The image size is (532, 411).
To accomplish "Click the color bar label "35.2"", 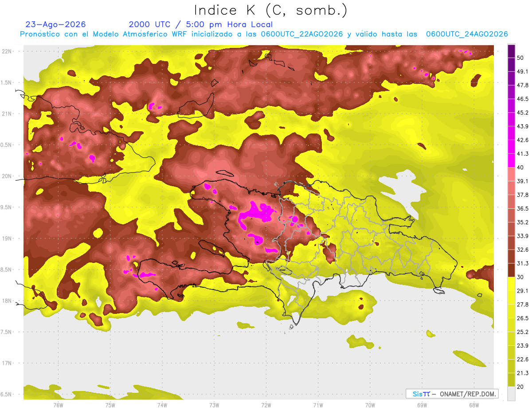I will 523,222.
